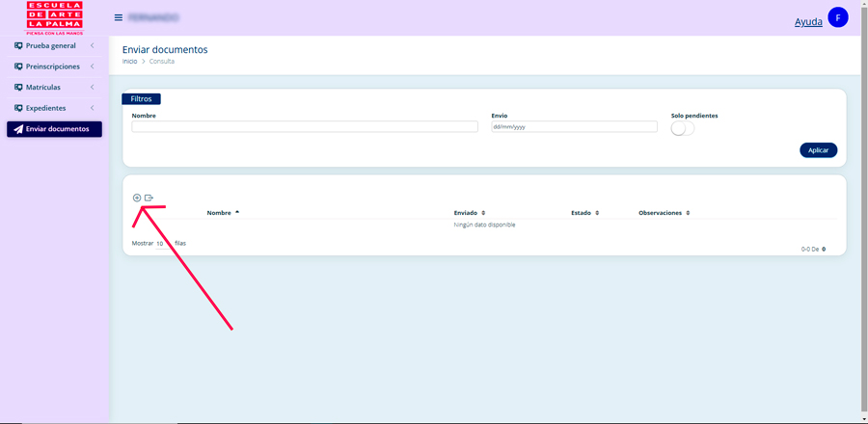Sort the table by Observaciones column
This screenshot has width=868, height=424.
[x=664, y=213]
